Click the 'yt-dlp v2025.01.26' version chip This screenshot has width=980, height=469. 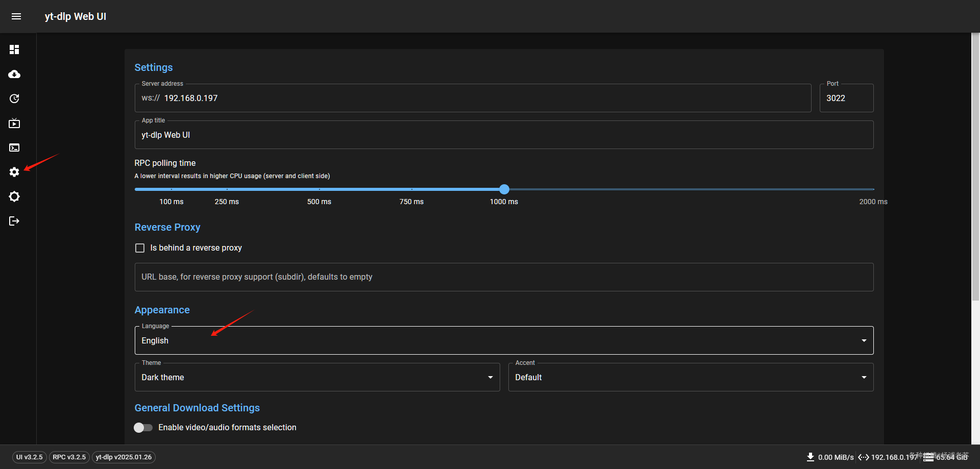tap(124, 457)
